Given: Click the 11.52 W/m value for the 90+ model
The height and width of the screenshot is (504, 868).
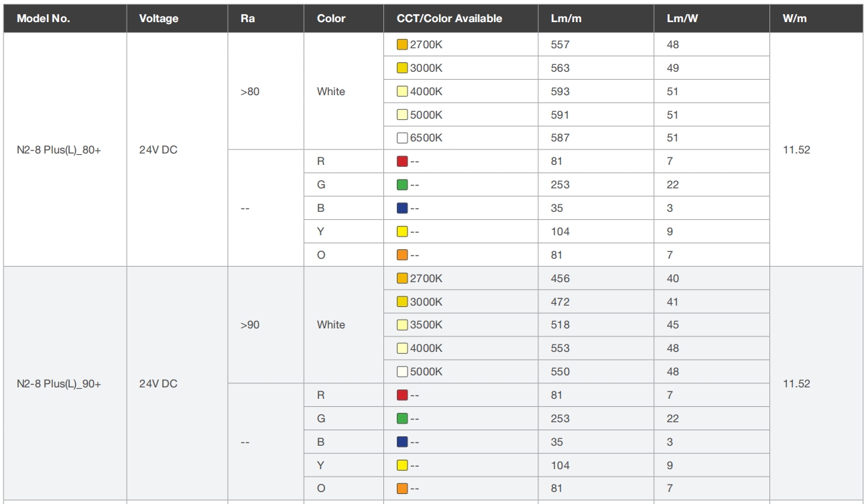Looking at the screenshot, I should click(x=796, y=384).
